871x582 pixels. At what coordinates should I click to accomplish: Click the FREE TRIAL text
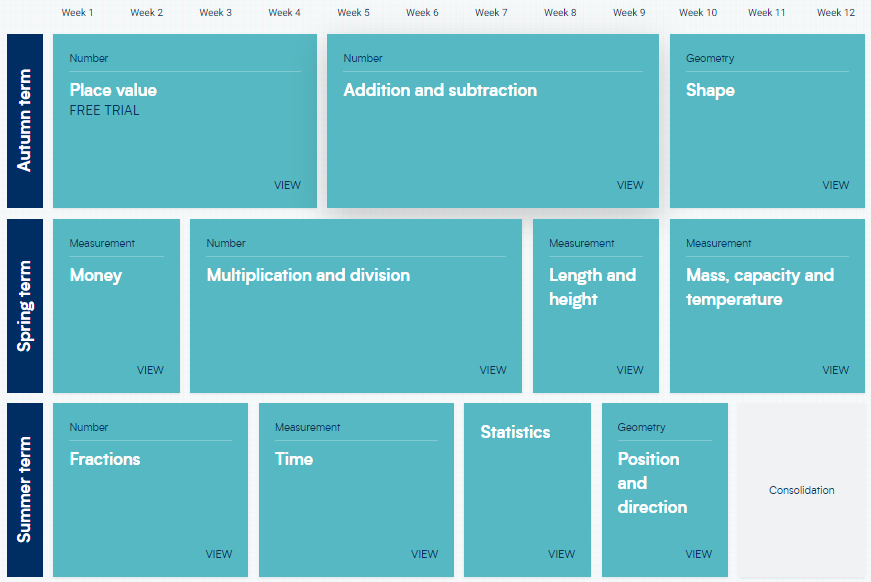[x=105, y=111]
